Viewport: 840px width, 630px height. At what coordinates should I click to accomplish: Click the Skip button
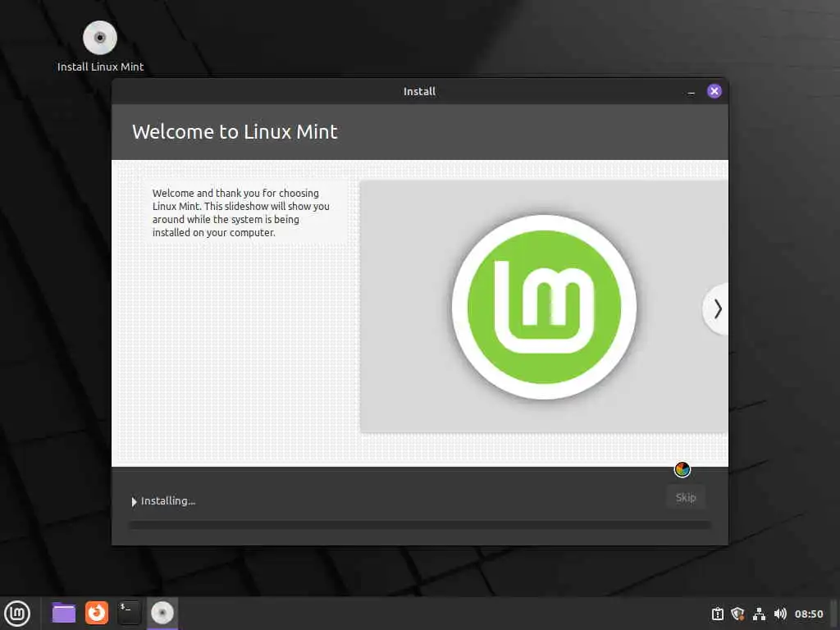point(686,498)
